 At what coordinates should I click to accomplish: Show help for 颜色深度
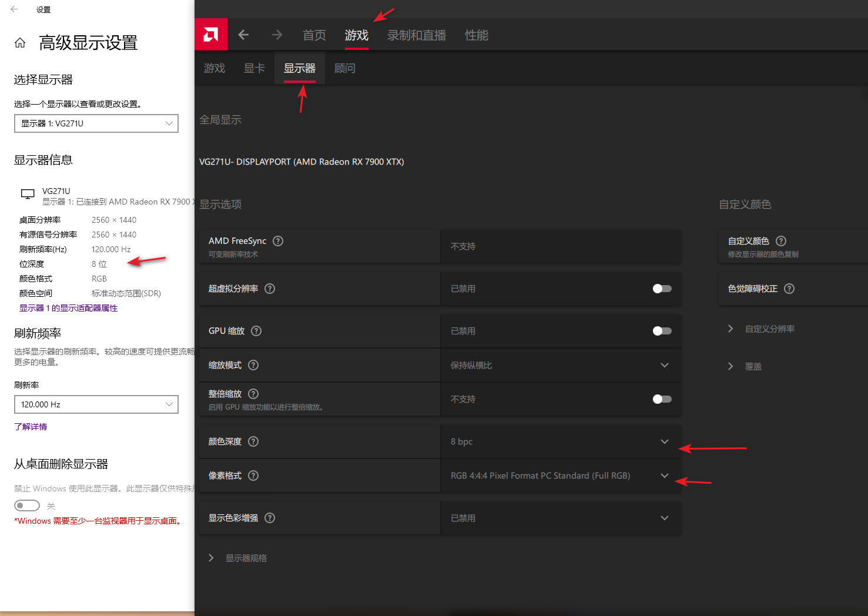coord(253,441)
